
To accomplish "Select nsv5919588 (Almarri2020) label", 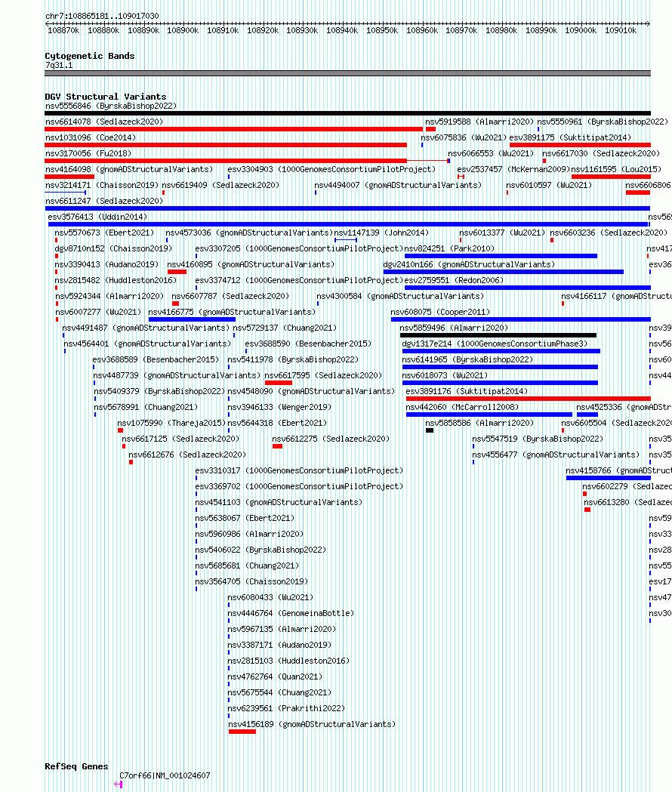I will click(479, 122).
